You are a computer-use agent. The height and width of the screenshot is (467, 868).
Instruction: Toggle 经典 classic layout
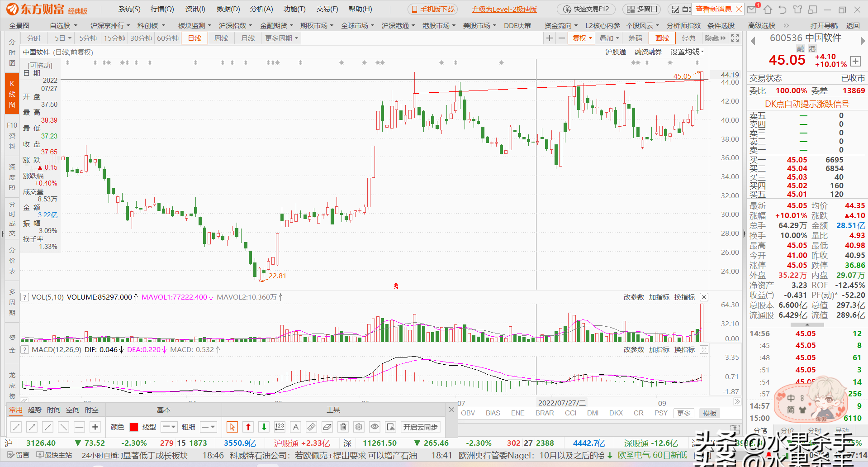point(688,38)
